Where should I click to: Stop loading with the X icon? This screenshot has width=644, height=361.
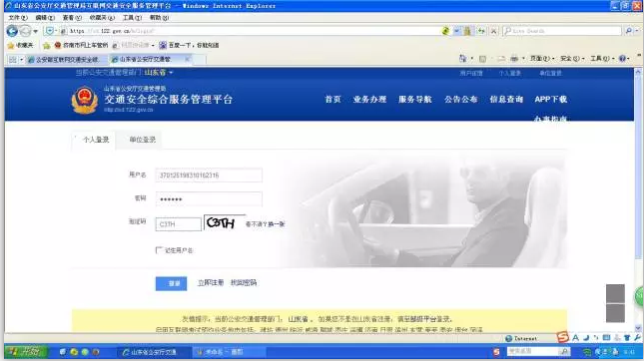[x=493, y=31]
